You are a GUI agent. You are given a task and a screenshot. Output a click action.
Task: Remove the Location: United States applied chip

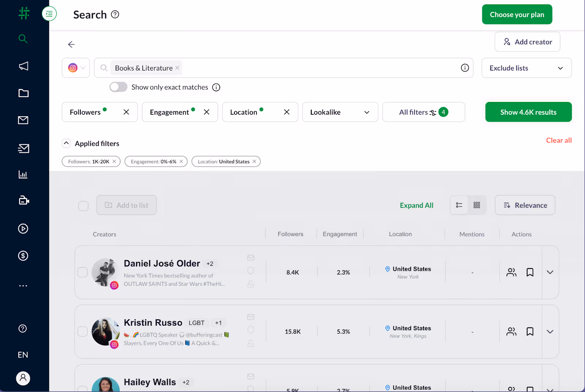254,161
